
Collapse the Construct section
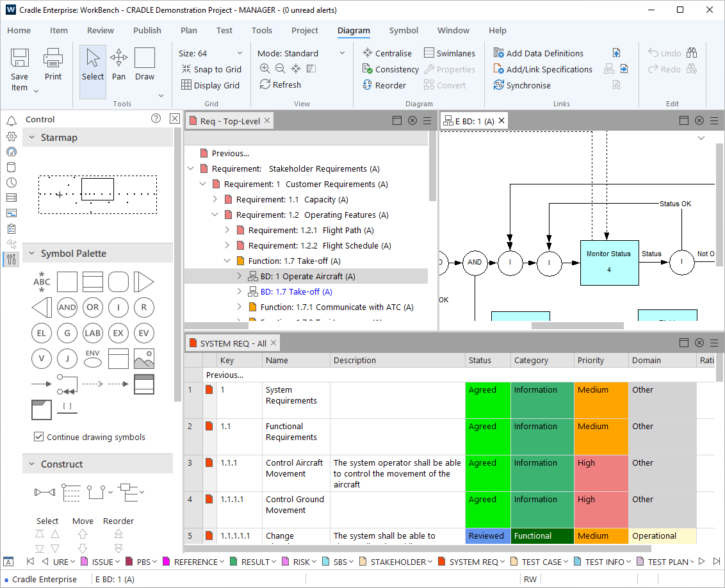tap(32, 464)
